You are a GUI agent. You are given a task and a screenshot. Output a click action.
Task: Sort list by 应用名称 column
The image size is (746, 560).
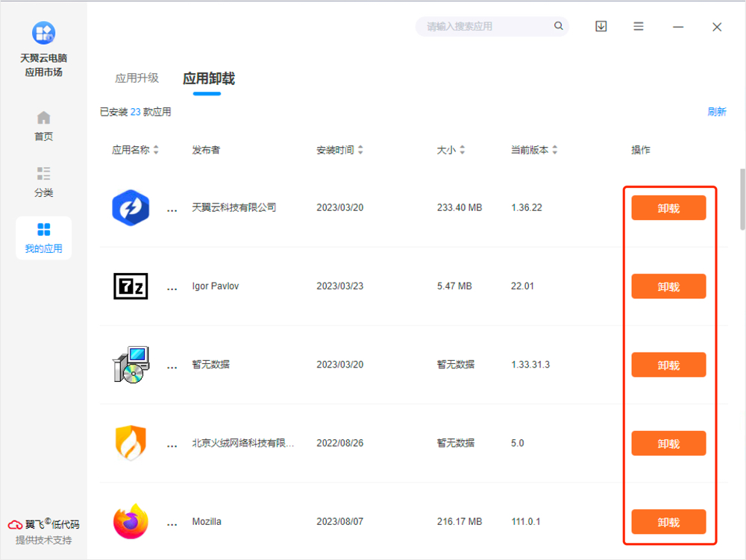[x=135, y=150]
